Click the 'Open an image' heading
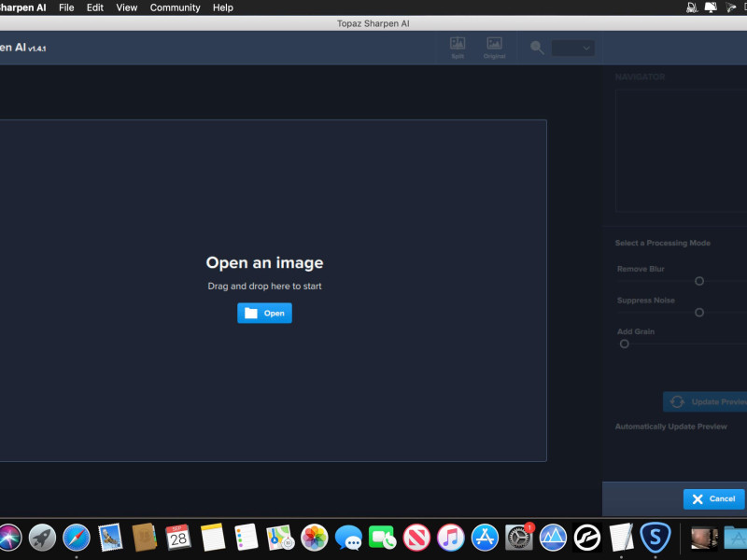 click(x=264, y=262)
